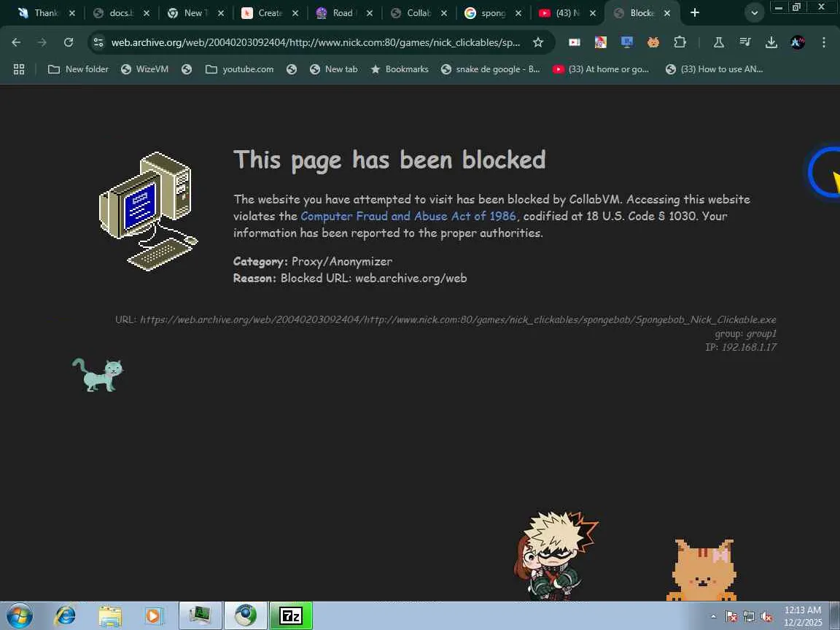Show hidden system tray icons

click(x=713, y=617)
